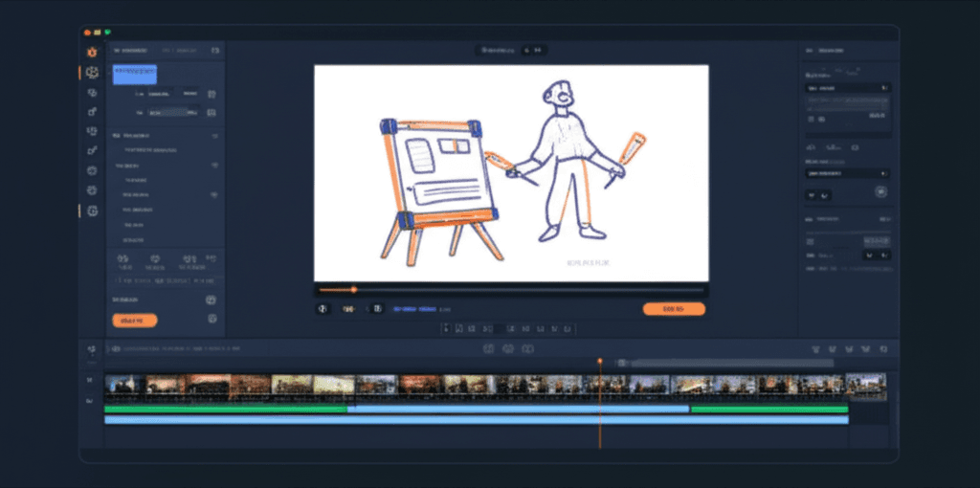Click the orange button below the preview

coord(674,309)
